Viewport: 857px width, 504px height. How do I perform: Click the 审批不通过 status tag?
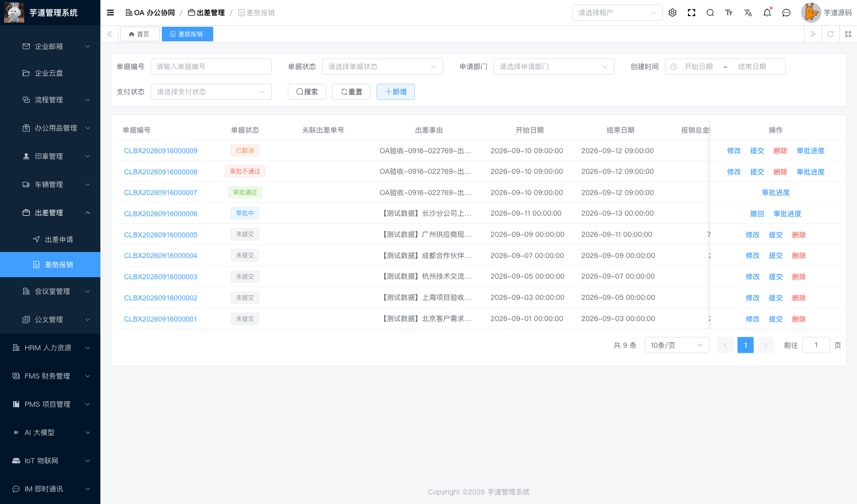click(x=245, y=171)
